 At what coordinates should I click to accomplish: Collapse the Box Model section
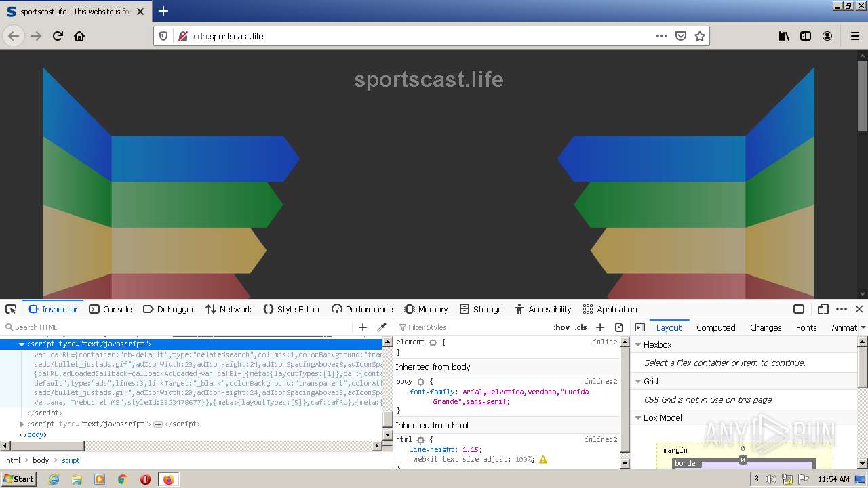(x=638, y=418)
